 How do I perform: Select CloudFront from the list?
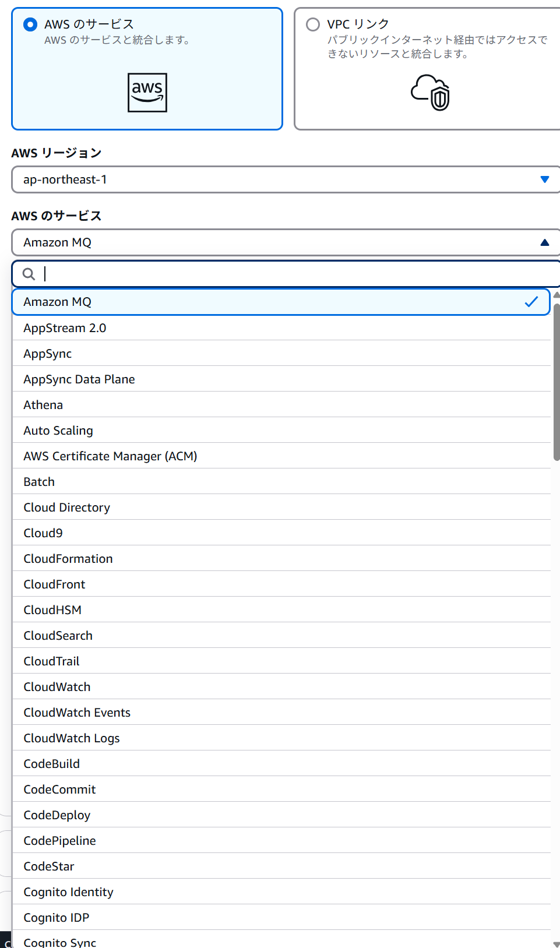coord(281,584)
